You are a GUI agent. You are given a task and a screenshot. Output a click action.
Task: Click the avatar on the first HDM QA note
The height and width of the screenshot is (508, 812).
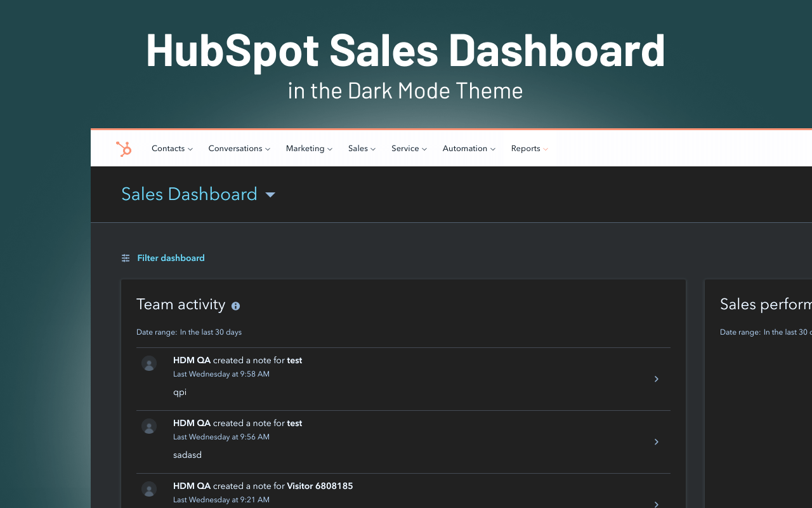pyautogui.click(x=148, y=363)
